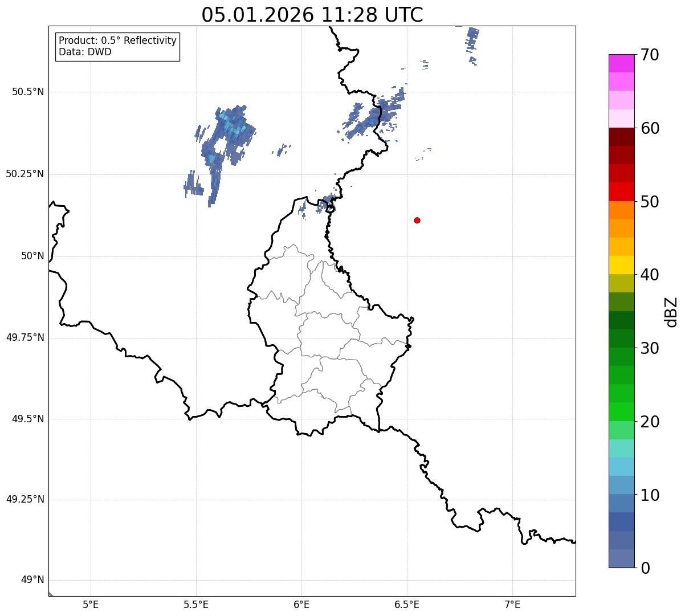This screenshot has height=616, width=685.
Task: Click the yellow colorbar segment at 40
Action: tap(621, 265)
